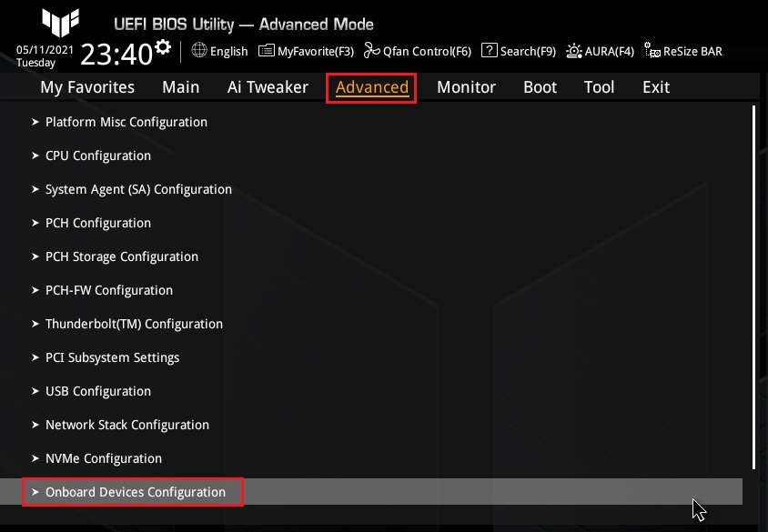Click the 05/11/2021 date text
768x532 pixels.
[45, 50]
